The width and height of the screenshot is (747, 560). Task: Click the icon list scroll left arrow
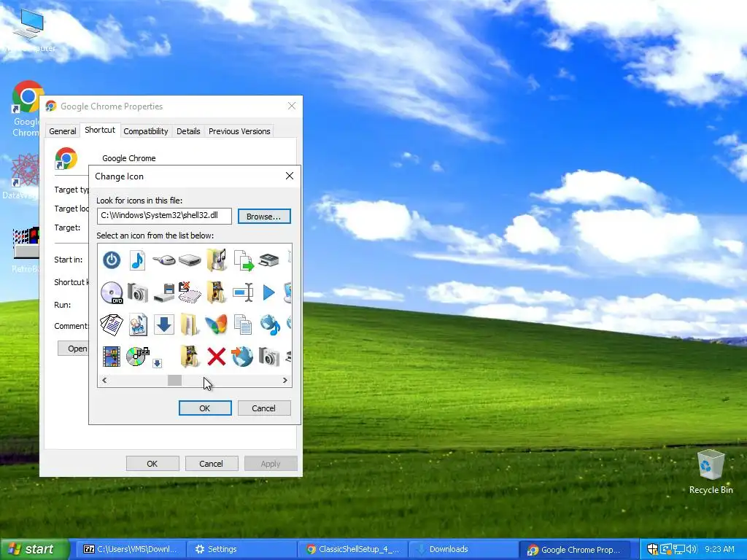point(104,380)
